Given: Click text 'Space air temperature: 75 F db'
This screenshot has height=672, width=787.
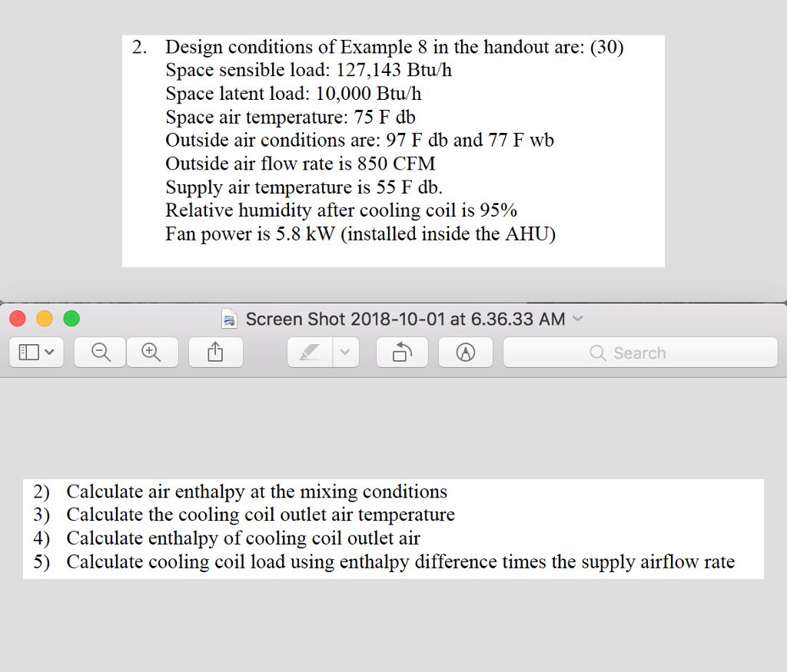Looking at the screenshot, I should pyautogui.click(x=291, y=117).
